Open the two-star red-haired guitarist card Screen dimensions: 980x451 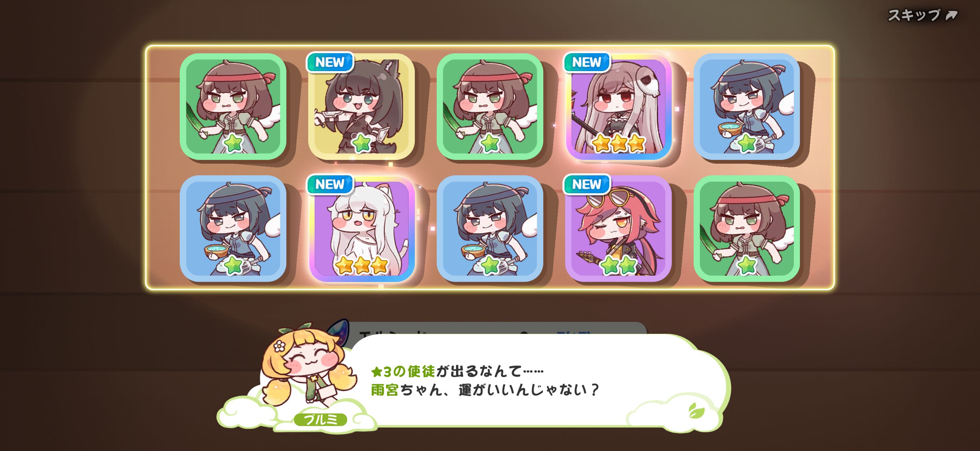pos(618,229)
